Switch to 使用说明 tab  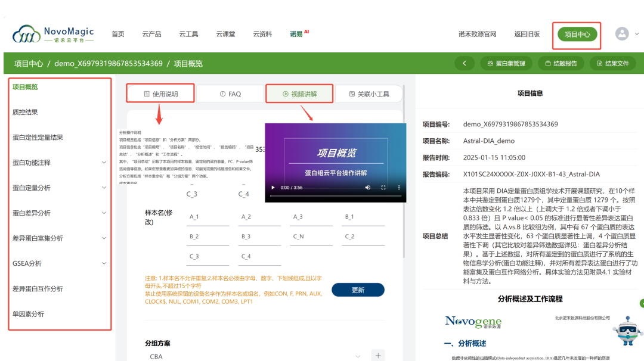(160, 94)
